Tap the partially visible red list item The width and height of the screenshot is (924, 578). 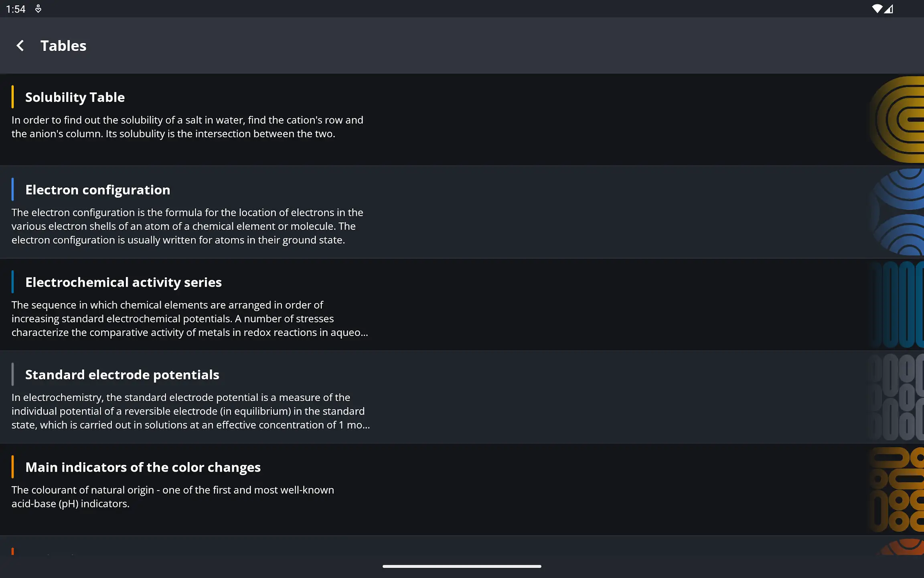click(x=462, y=546)
